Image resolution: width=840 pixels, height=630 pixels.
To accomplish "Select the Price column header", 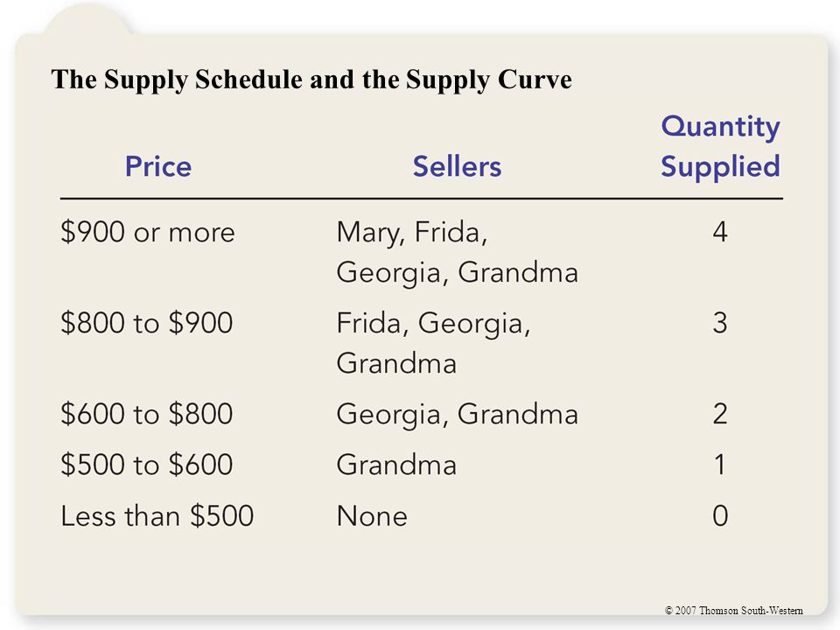I will coord(158,166).
